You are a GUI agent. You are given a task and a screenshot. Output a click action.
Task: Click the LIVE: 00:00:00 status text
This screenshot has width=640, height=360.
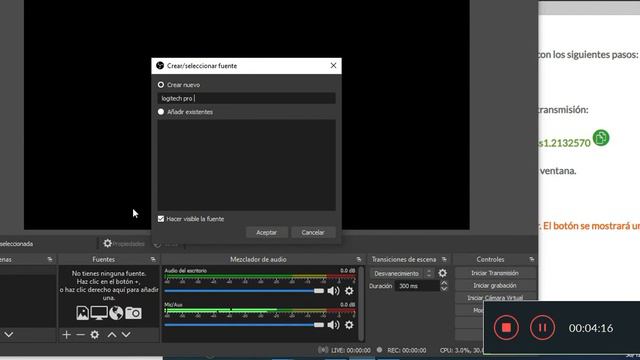(351, 350)
